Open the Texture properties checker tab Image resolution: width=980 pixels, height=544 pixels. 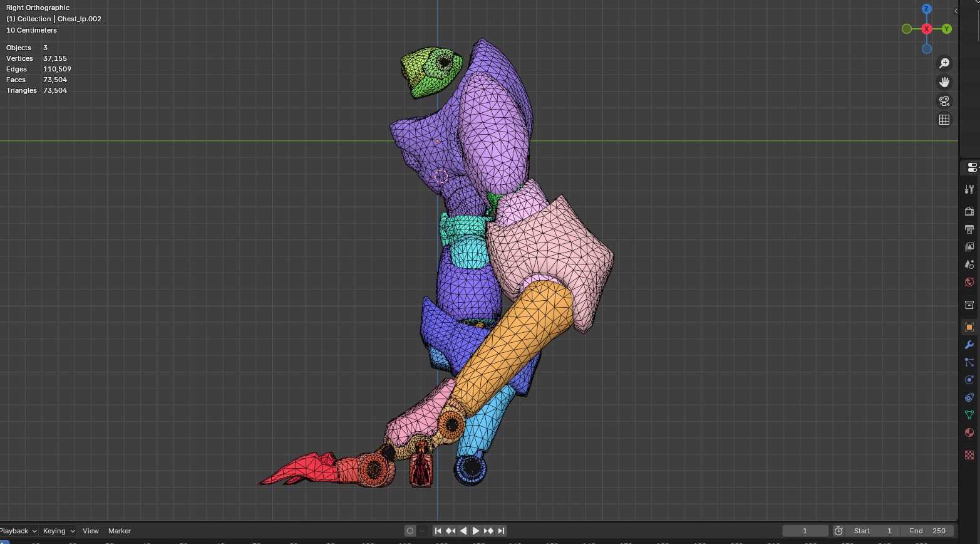[969, 455]
